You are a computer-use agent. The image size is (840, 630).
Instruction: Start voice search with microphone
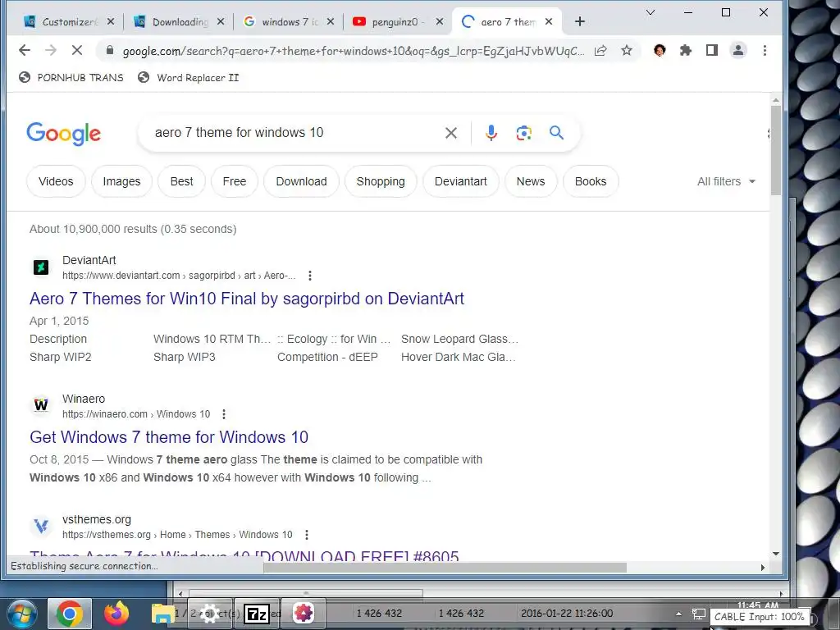(491, 133)
